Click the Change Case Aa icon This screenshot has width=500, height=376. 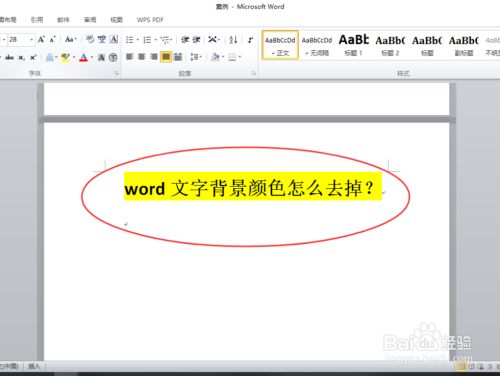[69, 39]
